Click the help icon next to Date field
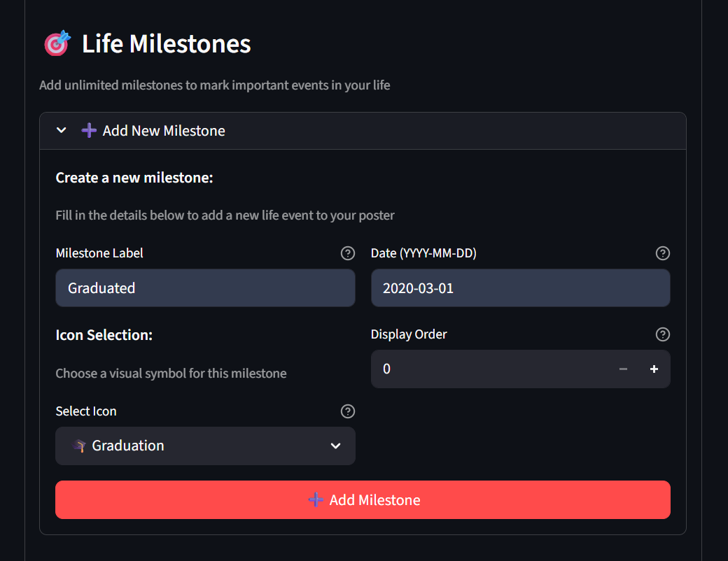Viewport: 728px width, 561px height. point(663,253)
